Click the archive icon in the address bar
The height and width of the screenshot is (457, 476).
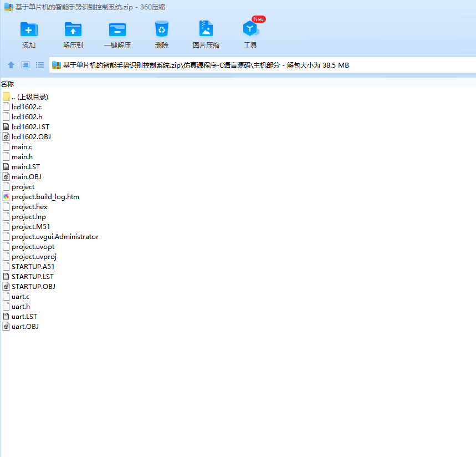[x=57, y=65]
